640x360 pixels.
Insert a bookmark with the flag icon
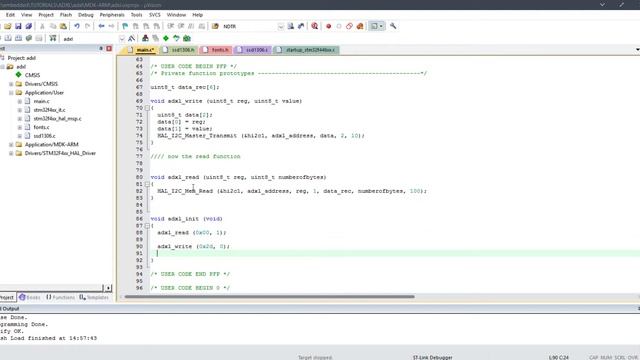[x=125, y=26]
